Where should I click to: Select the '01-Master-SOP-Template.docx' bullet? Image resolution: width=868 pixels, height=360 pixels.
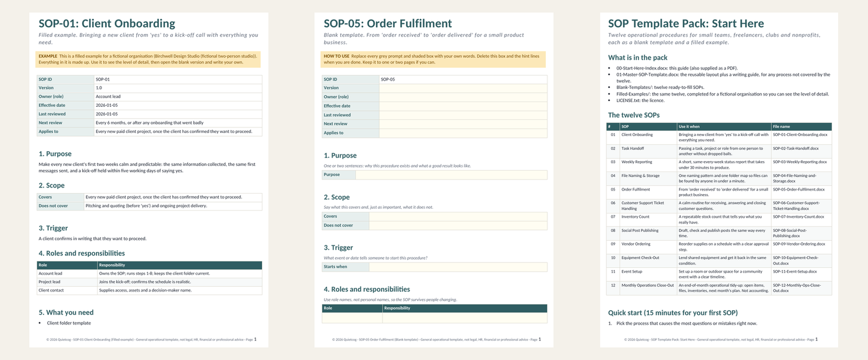tap(723, 78)
